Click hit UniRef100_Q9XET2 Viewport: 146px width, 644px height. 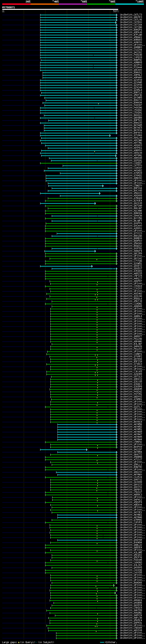tap(131, 266)
